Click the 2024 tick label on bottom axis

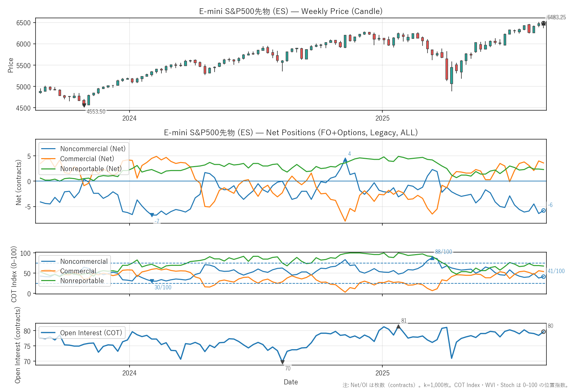point(129,373)
